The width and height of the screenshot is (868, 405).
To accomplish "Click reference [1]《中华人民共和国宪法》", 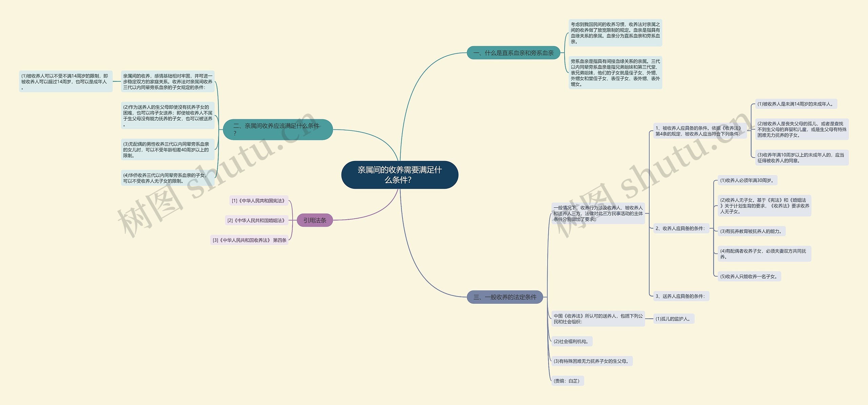I will coord(259,201).
